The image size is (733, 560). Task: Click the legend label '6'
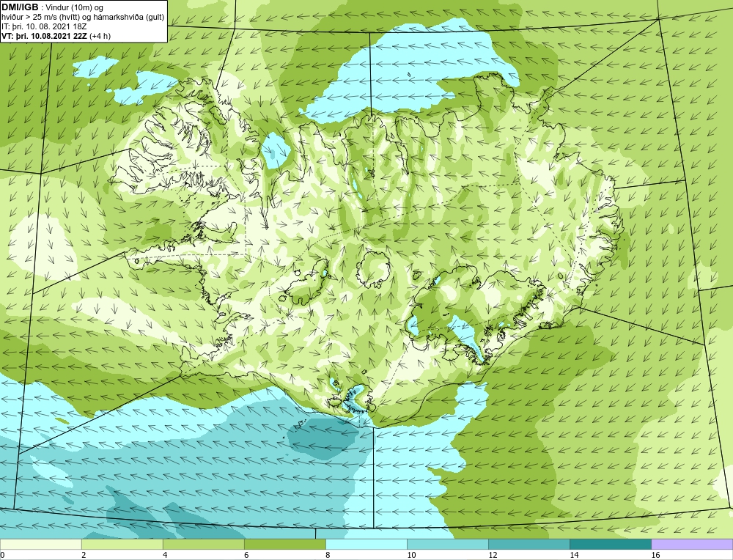click(246, 555)
